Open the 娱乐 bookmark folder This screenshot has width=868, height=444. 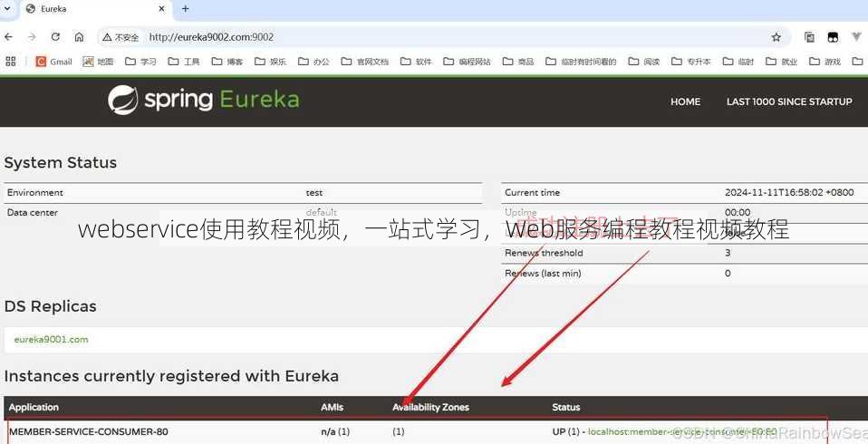click(x=270, y=62)
